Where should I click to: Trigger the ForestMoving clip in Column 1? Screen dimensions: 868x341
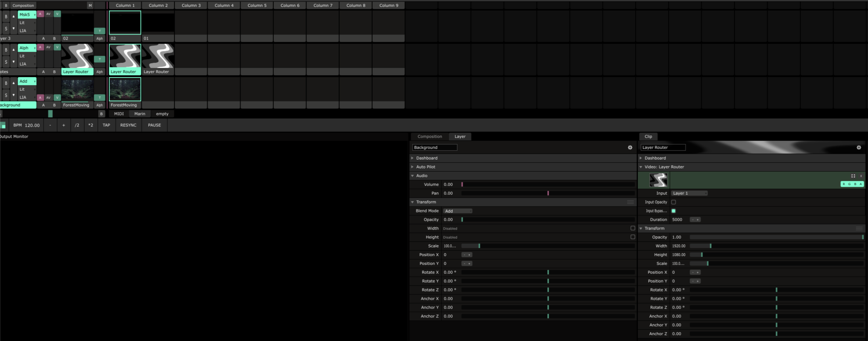tap(125, 89)
